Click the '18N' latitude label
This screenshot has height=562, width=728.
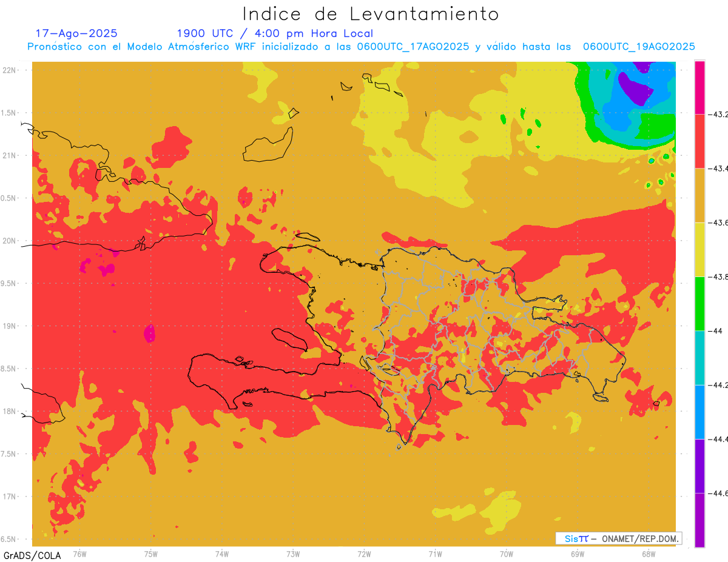[x=9, y=411]
